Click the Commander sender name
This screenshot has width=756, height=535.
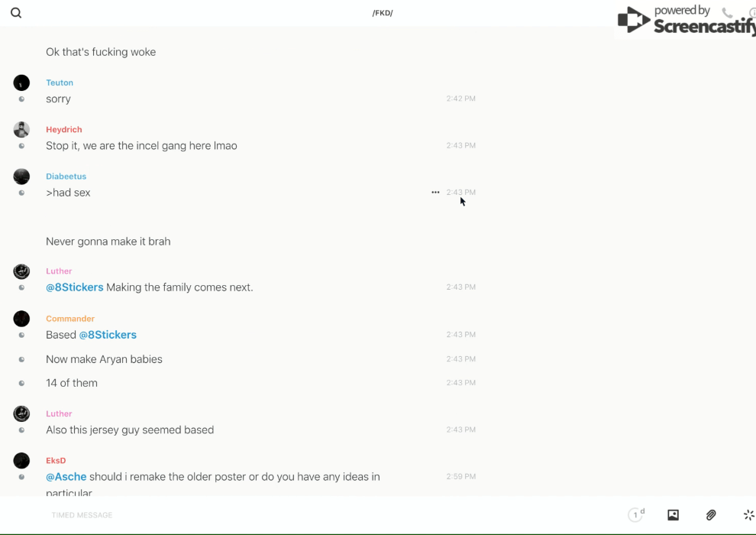coord(70,319)
